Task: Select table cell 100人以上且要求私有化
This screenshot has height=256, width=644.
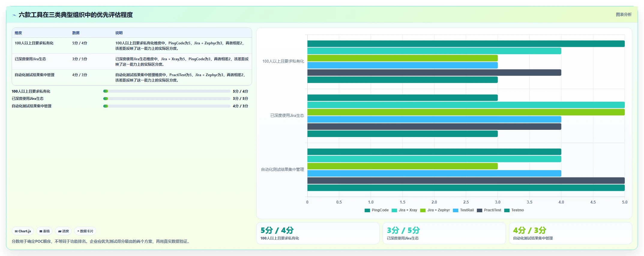Action: (34, 43)
